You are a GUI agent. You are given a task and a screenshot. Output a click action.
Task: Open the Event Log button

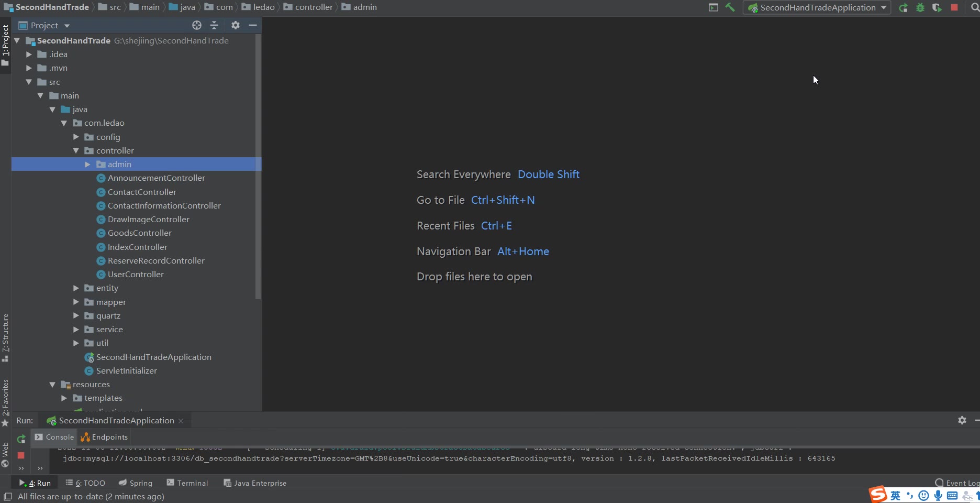(x=957, y=483)
